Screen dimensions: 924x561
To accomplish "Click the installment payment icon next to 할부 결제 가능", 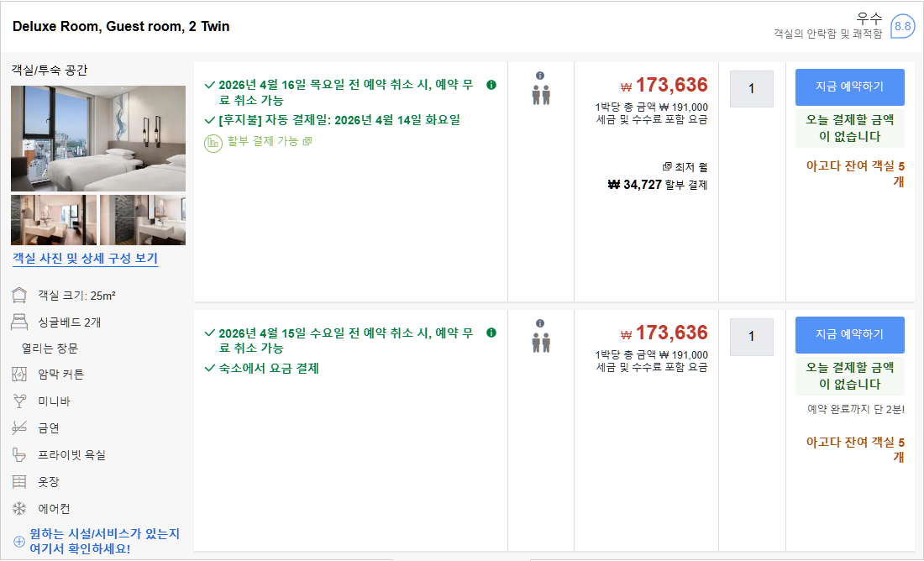I will [x=213, y=141].
